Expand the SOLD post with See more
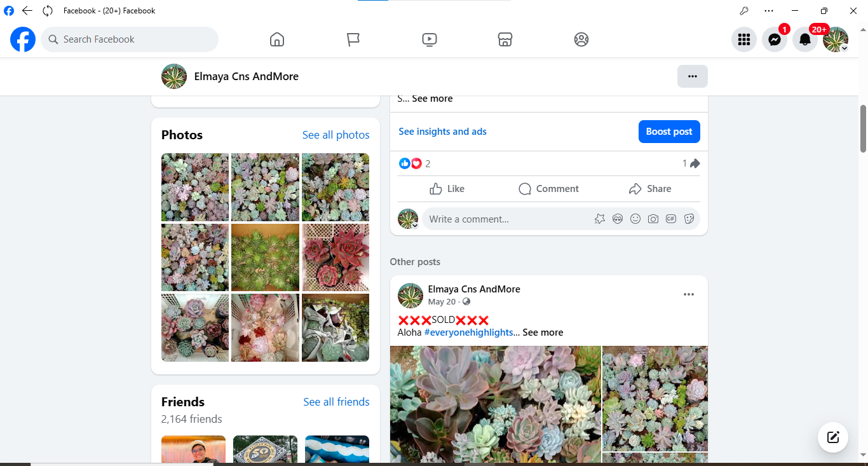The image size is (868, 466). [543, 332]
